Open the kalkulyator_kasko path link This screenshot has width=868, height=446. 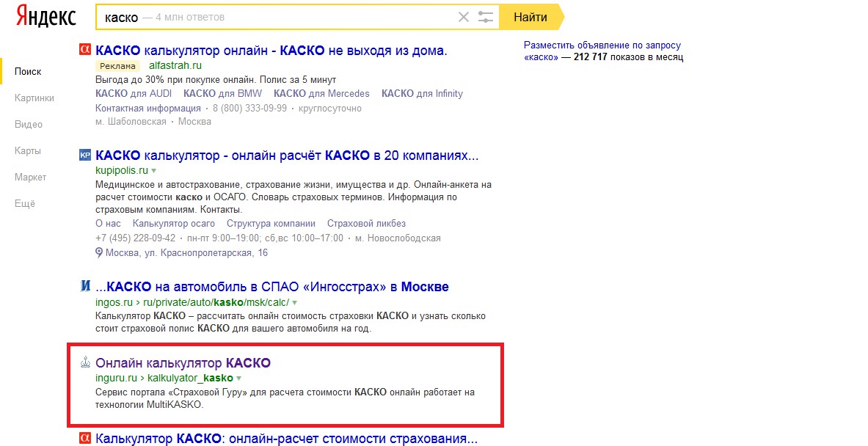pos(190,378)
